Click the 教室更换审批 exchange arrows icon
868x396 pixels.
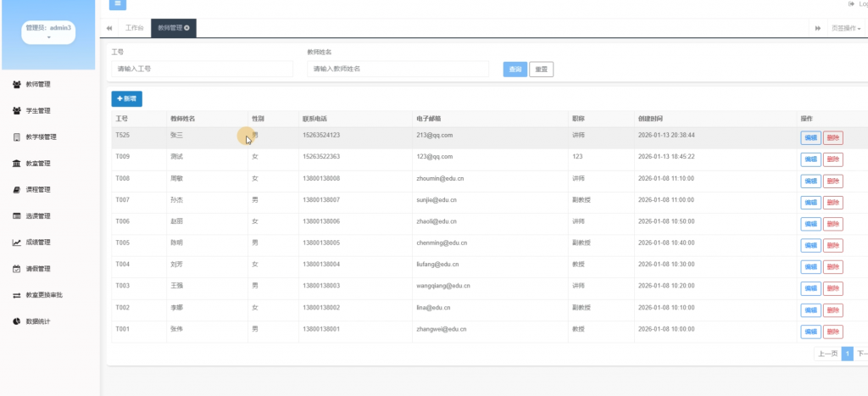[17, 295]
